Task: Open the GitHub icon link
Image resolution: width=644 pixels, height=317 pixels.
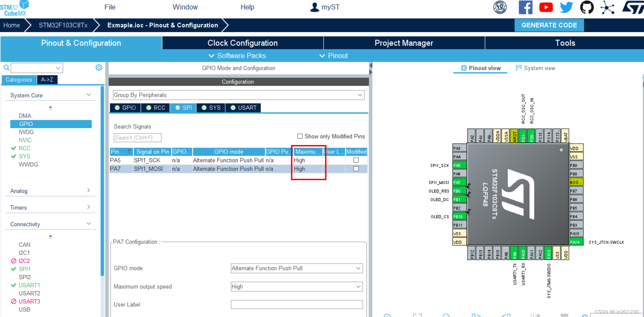Action: pos(587,7)
